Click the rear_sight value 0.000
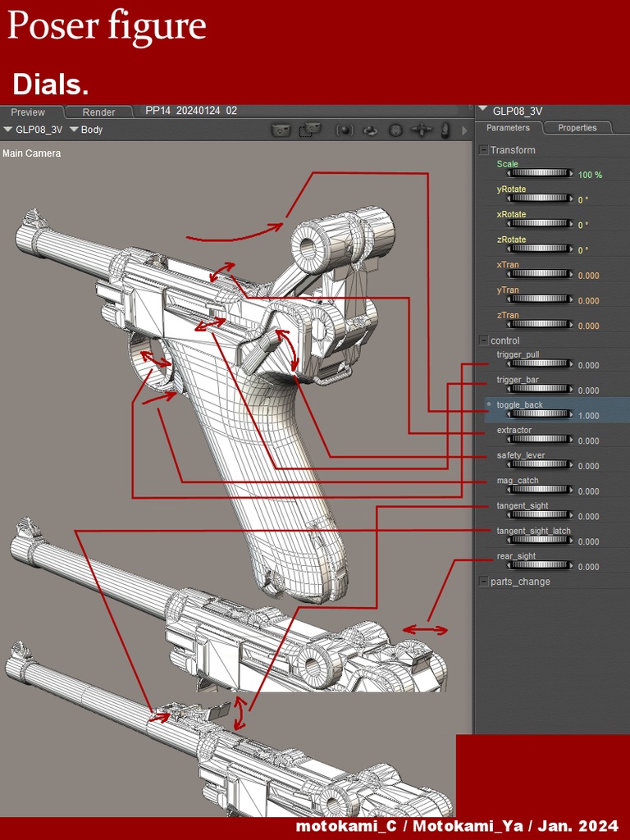 (x=589, y=567)
